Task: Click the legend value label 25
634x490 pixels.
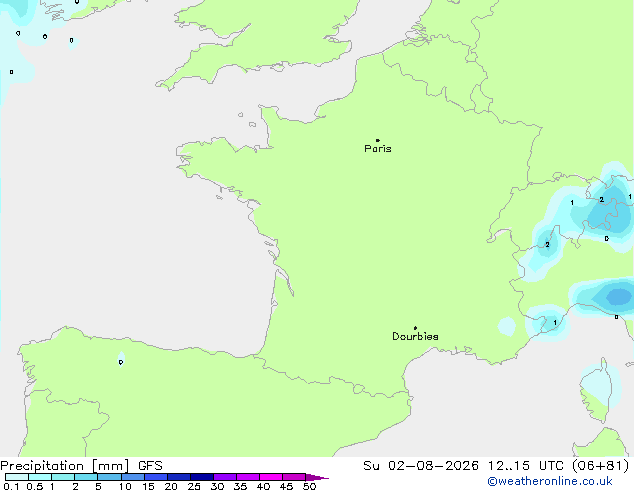Action: coord(194,486)
